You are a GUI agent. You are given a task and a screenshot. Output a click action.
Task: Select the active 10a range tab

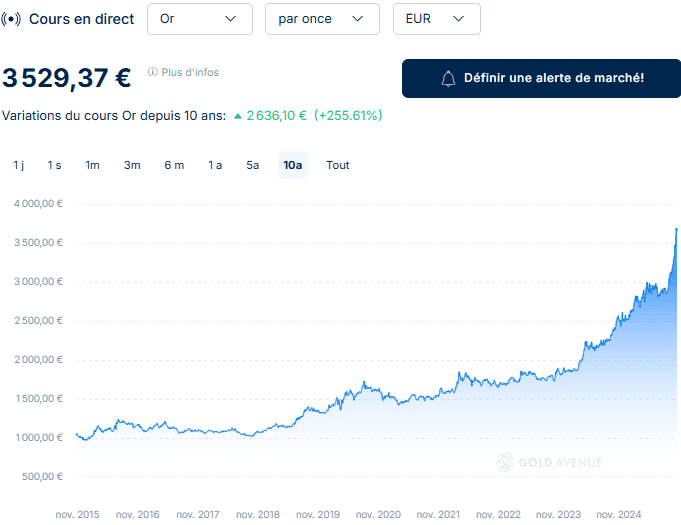click(x=293, y=165)
